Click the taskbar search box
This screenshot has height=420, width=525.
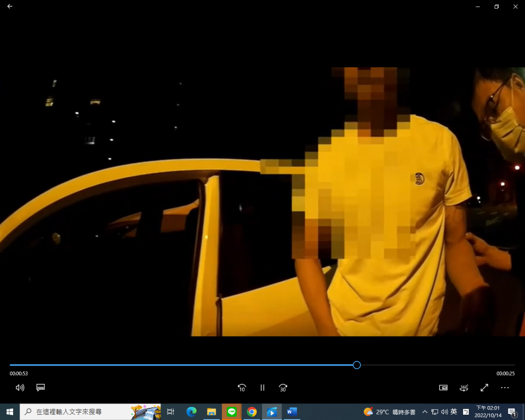click(90, 412)
